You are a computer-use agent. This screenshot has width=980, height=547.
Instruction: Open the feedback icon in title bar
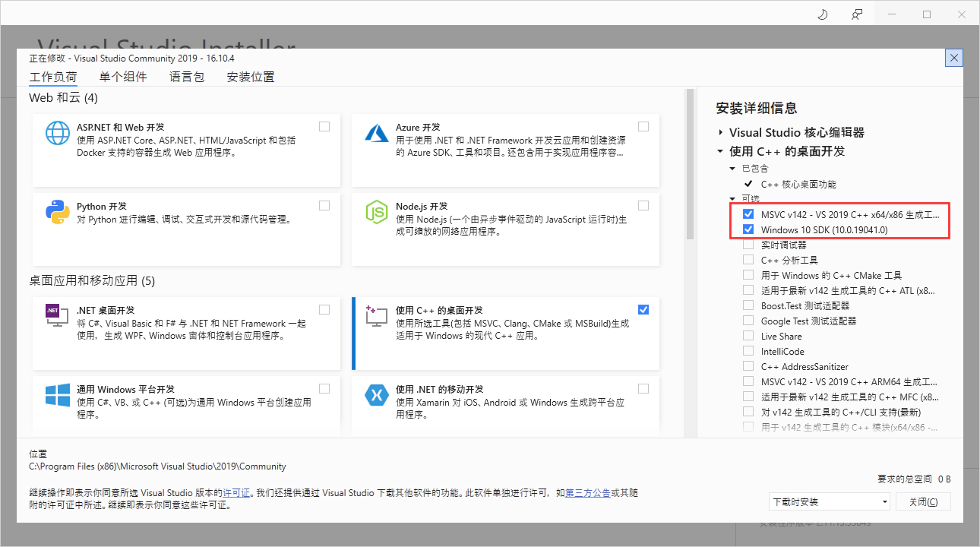click(857, 14)
